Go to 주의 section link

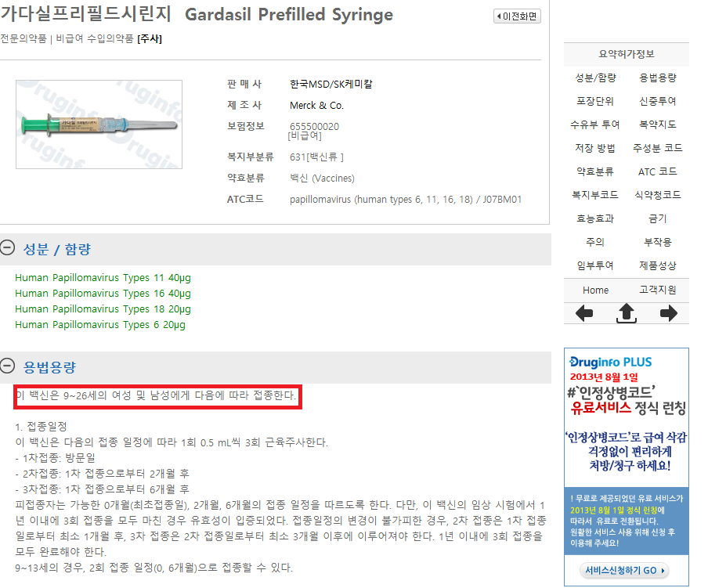pyautogui.click(x=595, y=242)
